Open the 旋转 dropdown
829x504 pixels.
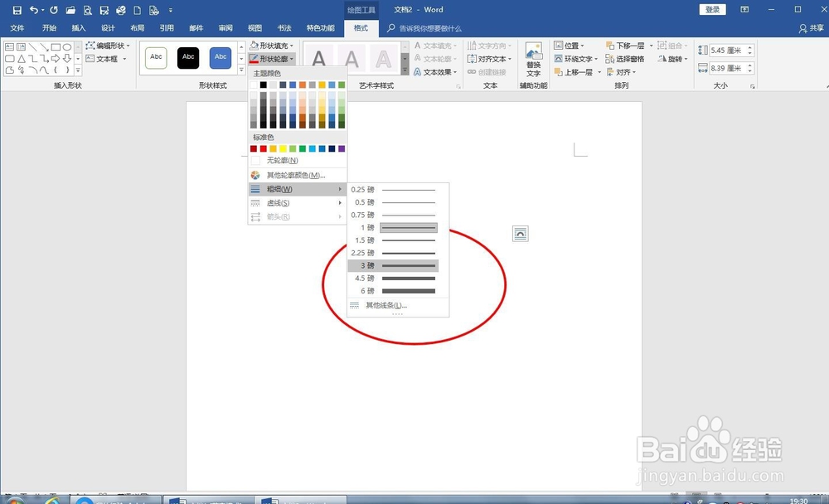[672, 59]
